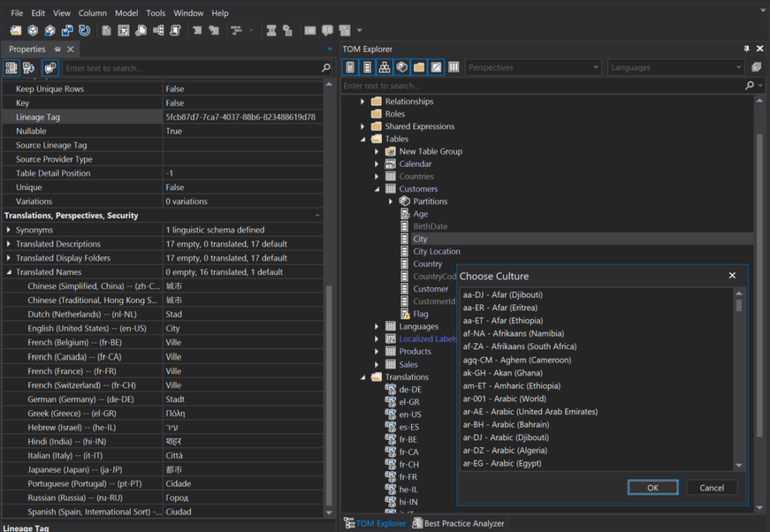
Task: Click the Roles folder icon
Action: pyautogui.click(x=376, y=114)
